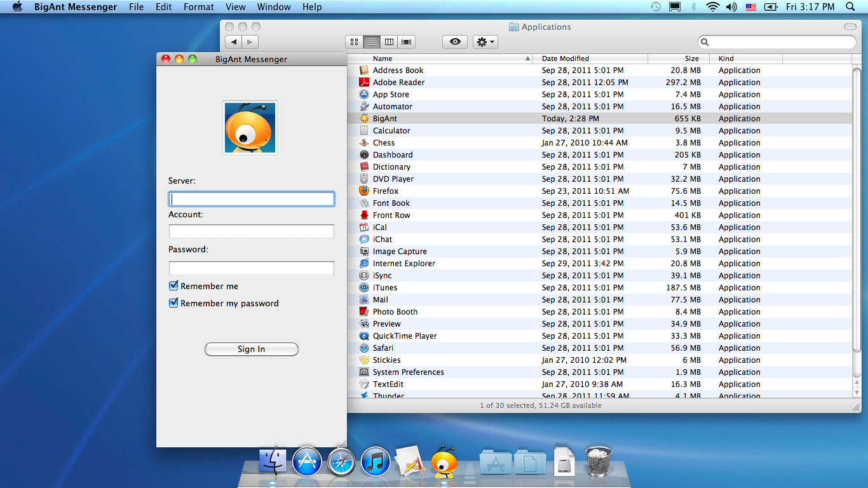Launch iTunes from the Dock
The image size is (868, 488).
click(x=376, y=461)
